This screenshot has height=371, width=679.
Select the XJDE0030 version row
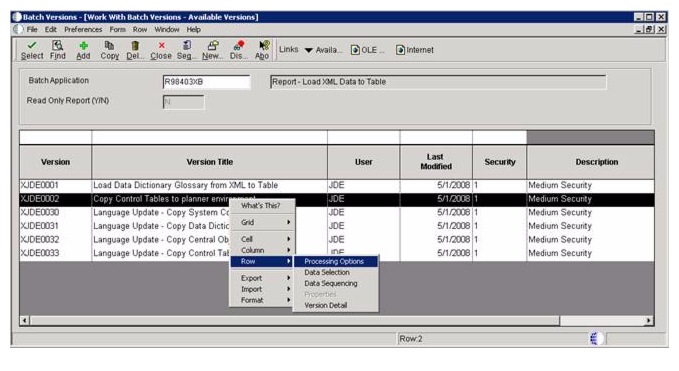pos(337,213)
